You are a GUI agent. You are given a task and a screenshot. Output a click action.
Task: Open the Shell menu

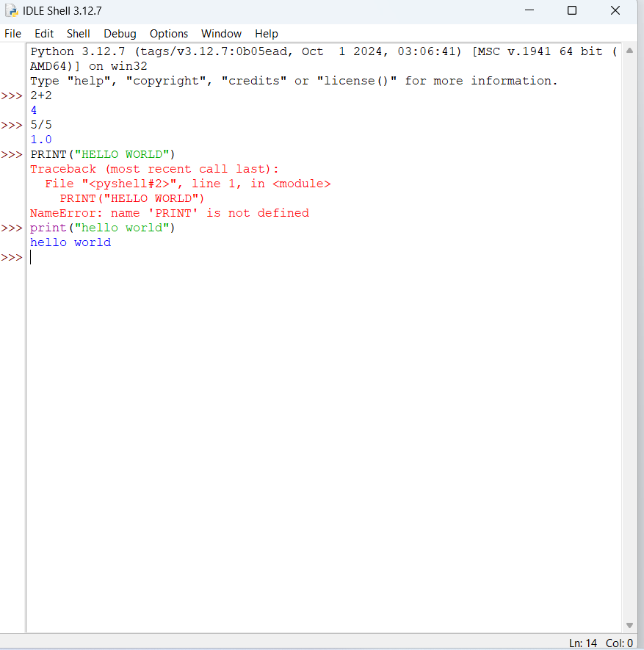click(79, 34)
